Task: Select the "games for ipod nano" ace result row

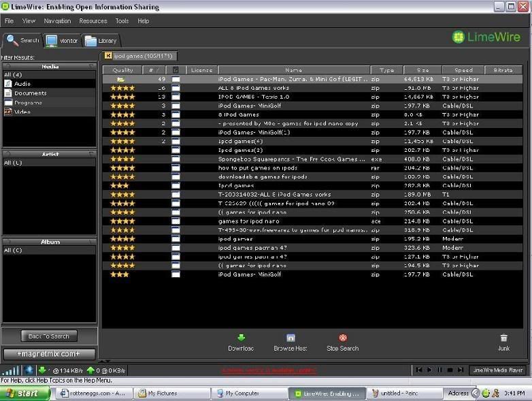Action: 312,221
